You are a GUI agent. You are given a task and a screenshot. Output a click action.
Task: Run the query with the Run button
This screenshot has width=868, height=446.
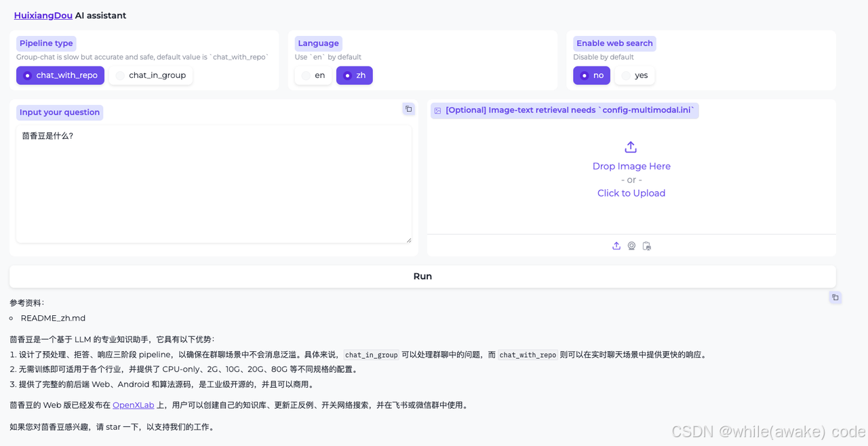pos(422,277)
